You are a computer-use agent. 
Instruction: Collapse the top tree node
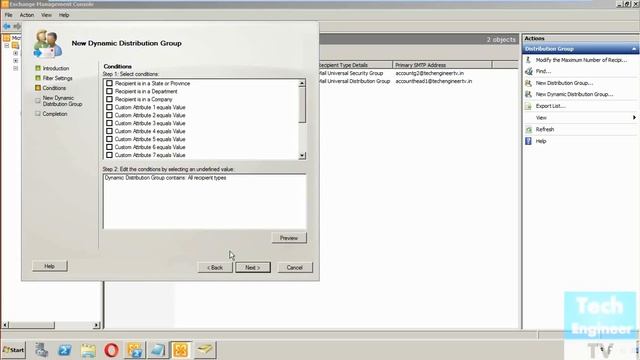click(7, 45)
